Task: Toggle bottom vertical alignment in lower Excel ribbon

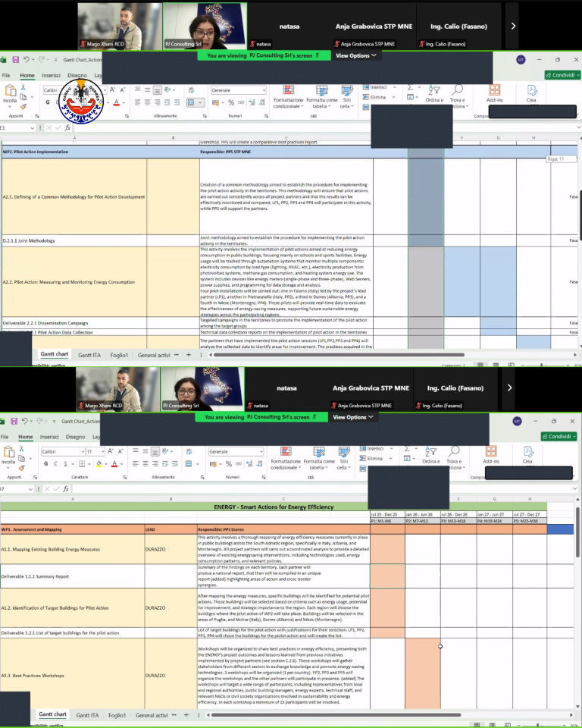Action: 155,451
